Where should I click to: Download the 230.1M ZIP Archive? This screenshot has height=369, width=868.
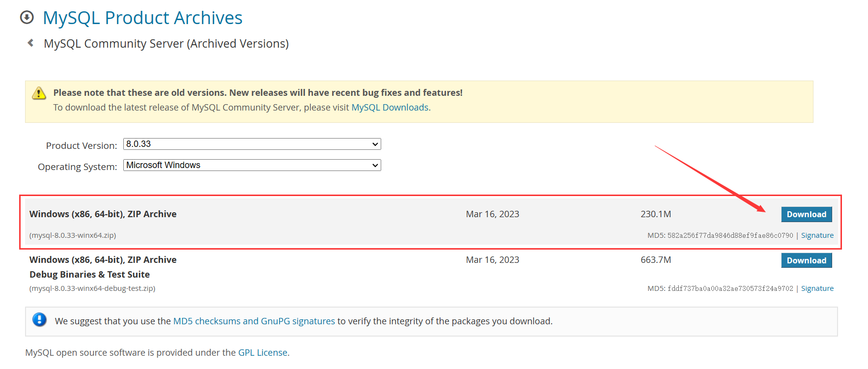(806, 214)
